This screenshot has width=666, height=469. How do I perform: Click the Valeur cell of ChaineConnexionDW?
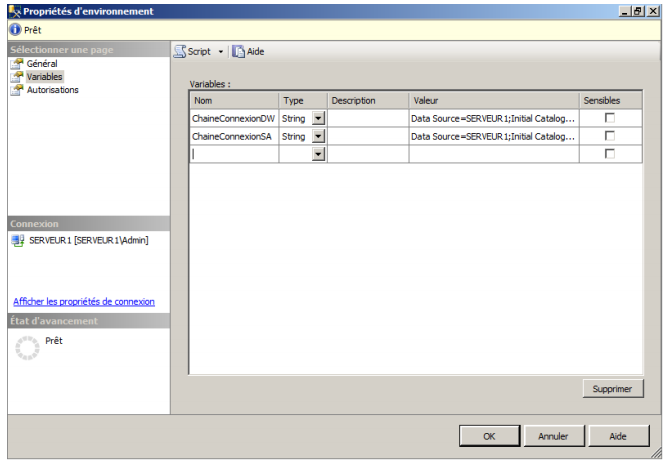[x=494, y=118]
